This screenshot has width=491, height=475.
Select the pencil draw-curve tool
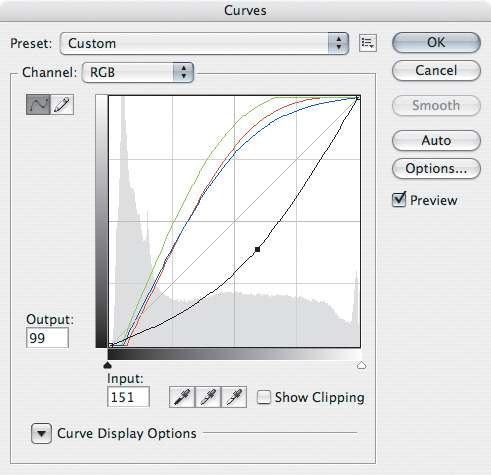(62, 105)
